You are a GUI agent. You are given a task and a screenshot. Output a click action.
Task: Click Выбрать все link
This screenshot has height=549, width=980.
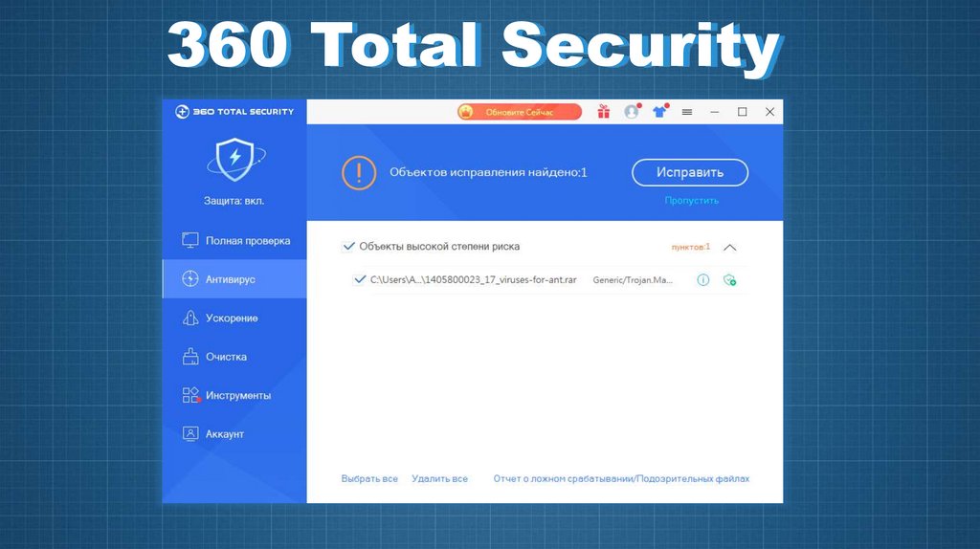coord(369,478)
